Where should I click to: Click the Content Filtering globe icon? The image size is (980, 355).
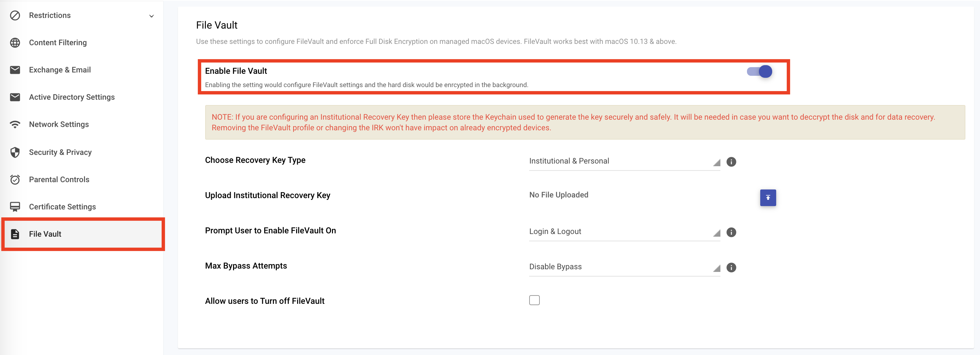coord(15,43)
